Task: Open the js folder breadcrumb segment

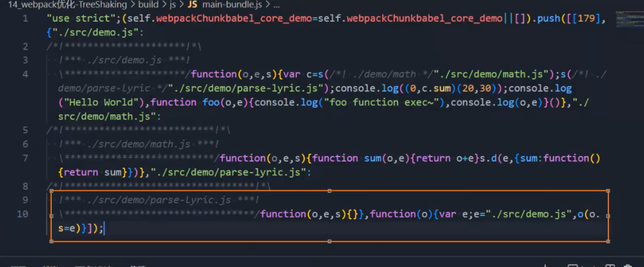Action: [173, 4]
